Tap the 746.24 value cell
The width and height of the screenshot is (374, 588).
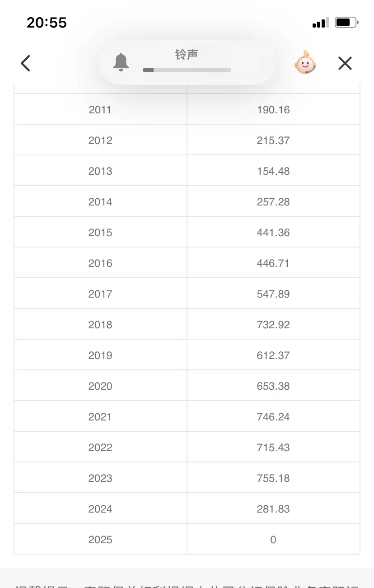coord(273,417)
